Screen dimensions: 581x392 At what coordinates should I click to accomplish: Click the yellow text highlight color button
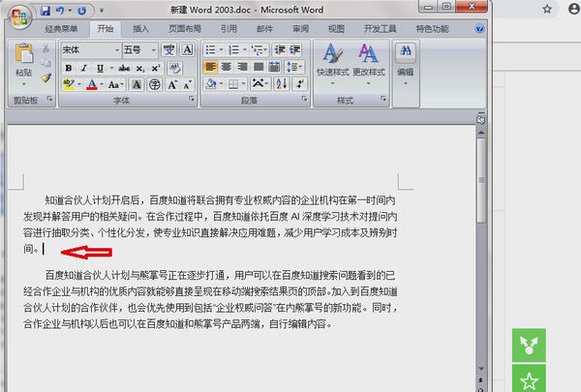click(x=69, y=84)
